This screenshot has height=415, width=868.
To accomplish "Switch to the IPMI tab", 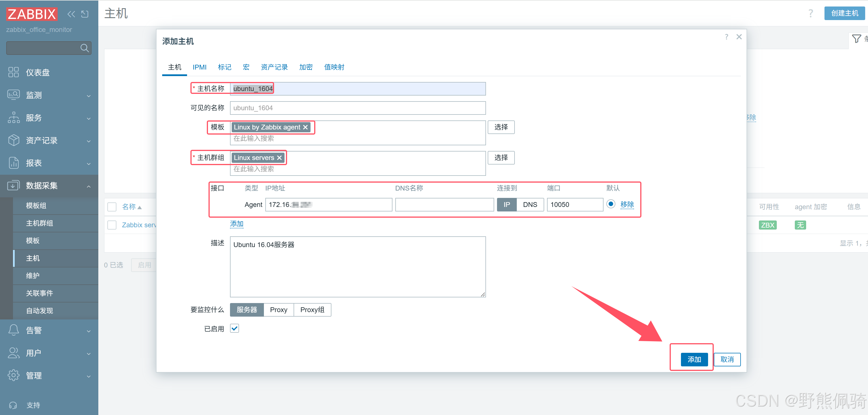I will 199,67.
